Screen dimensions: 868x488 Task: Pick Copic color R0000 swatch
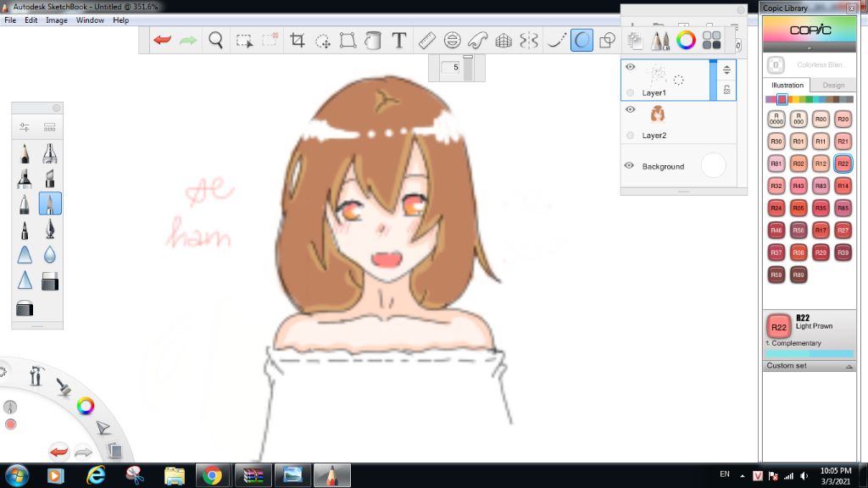pos(776,119)
